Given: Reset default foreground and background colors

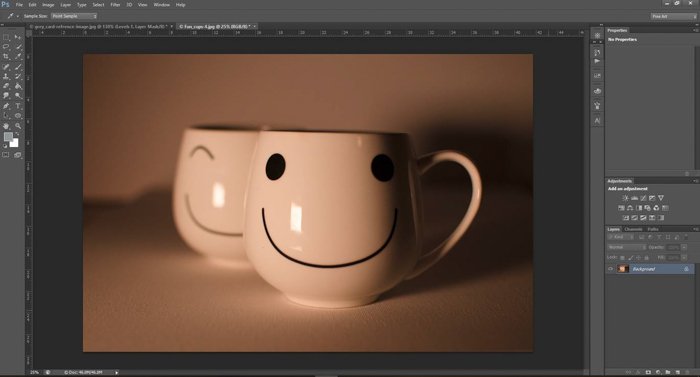Looking at the screenshot, I should (5, 146).
